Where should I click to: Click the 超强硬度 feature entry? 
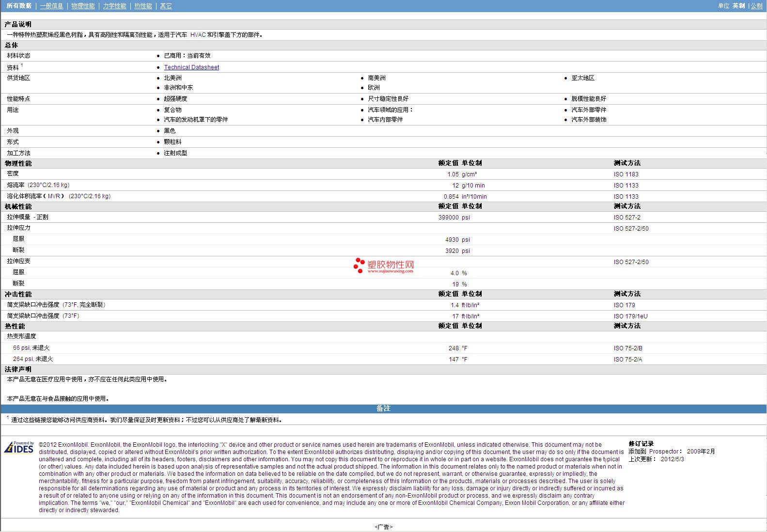pos(175,99)
